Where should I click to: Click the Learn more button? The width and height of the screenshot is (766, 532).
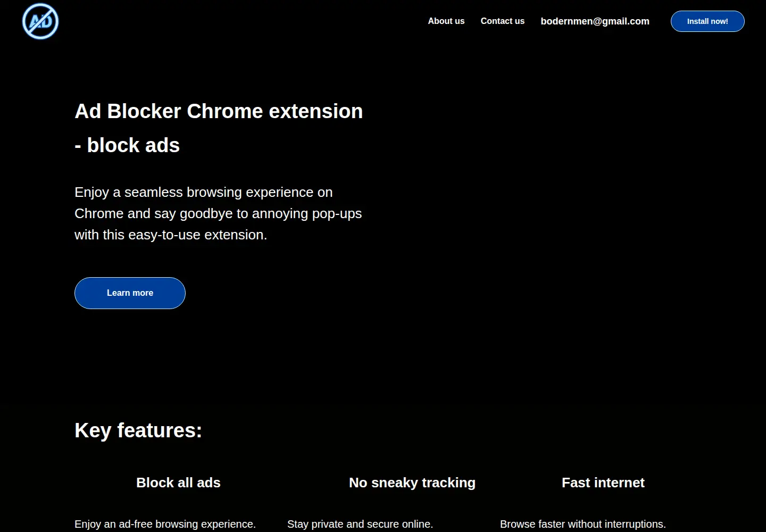[130, 293]
